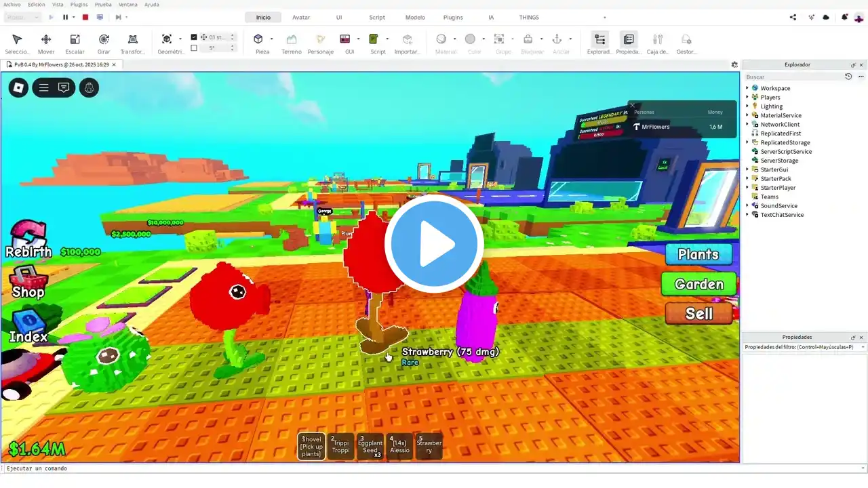The image size is (868, 488).
Task: Expand the Workspace tree node
Action: coord(748,88)
